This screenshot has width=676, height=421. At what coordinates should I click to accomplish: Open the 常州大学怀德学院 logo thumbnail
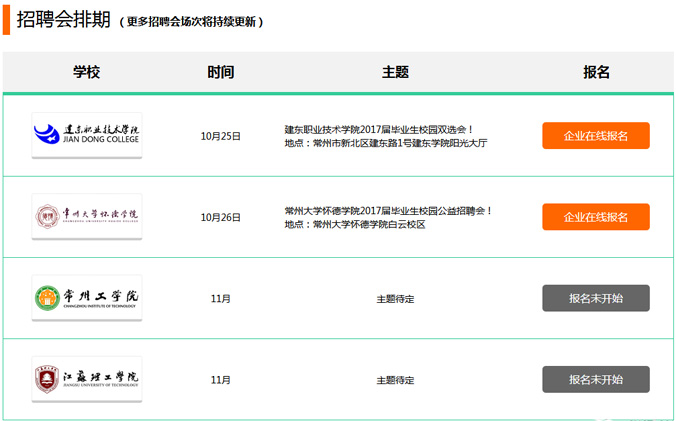[x=87, y=216]
